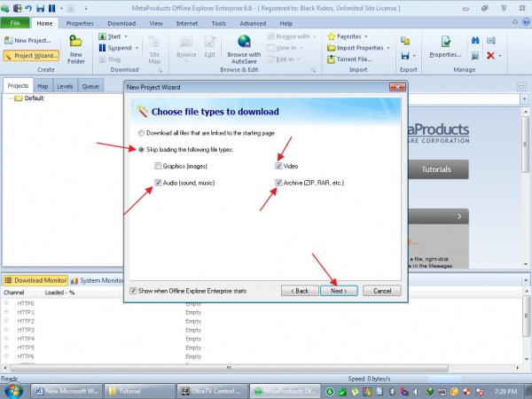Open UltraTV Control taskbar item
The image size is (532, 399).
tap(213, 391)
